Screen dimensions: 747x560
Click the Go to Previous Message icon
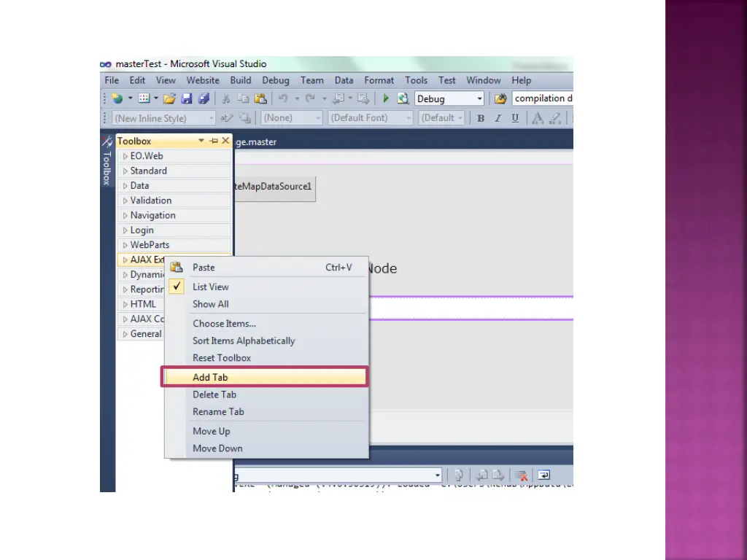481,475
